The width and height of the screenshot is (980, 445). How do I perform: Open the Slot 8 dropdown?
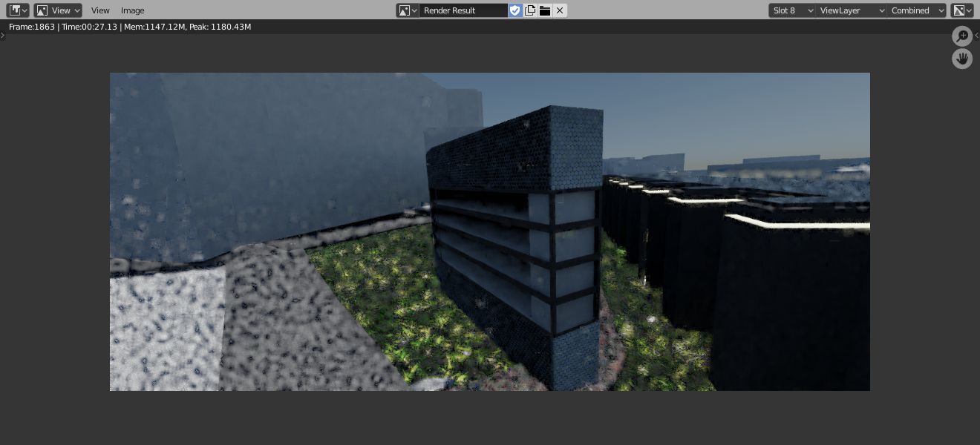pos(792,10)
